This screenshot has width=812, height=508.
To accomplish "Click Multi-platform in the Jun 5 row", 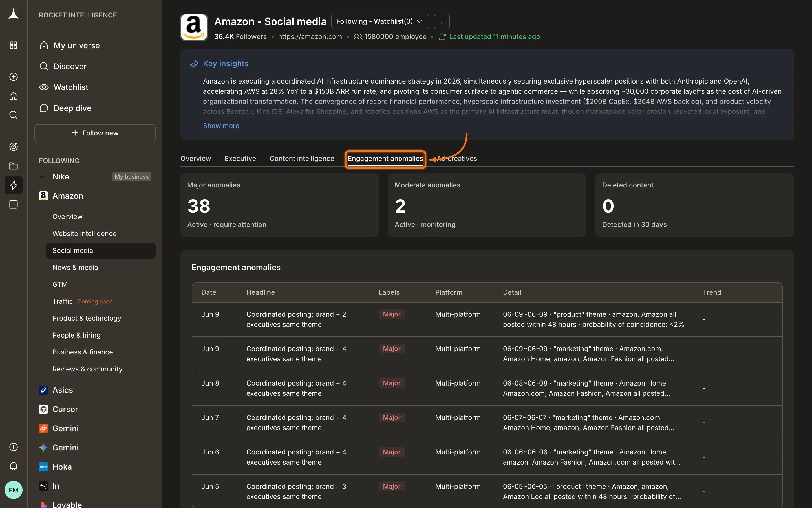I will pos(458,487).
